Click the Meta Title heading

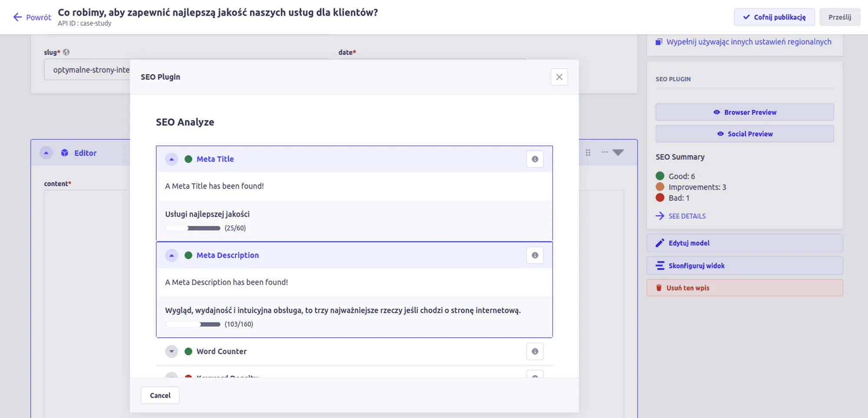(x=215, y=159)
